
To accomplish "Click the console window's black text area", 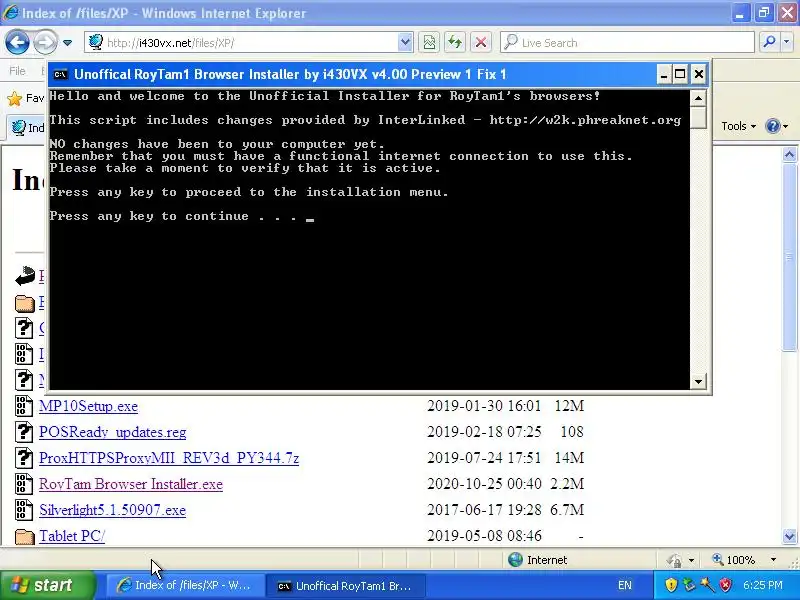I will click(369, 239).
